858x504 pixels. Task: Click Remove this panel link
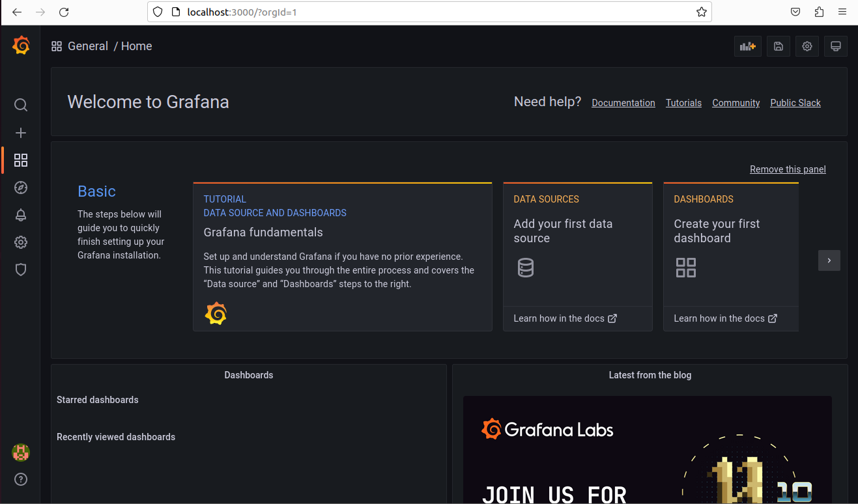tap(788, 169)
